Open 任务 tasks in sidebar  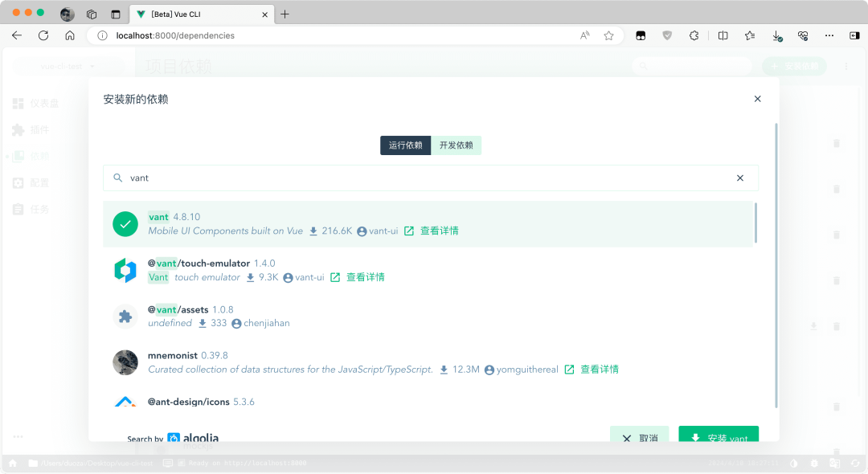31,210
